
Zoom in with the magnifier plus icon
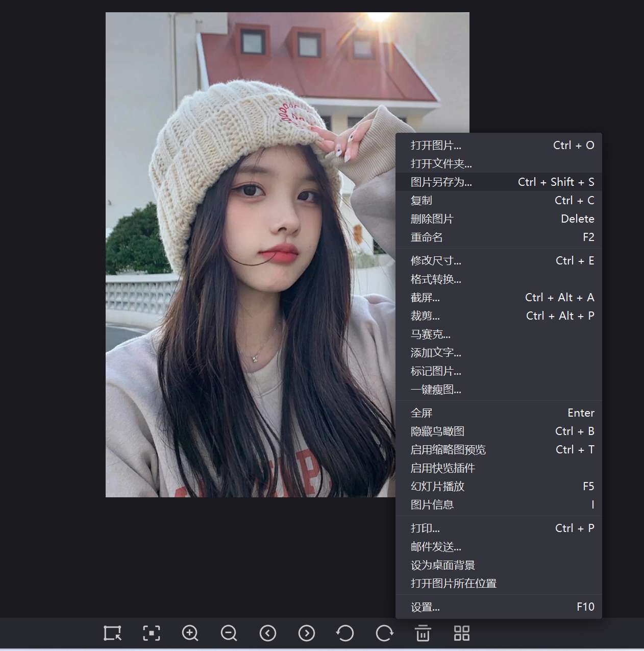point(190,633)
